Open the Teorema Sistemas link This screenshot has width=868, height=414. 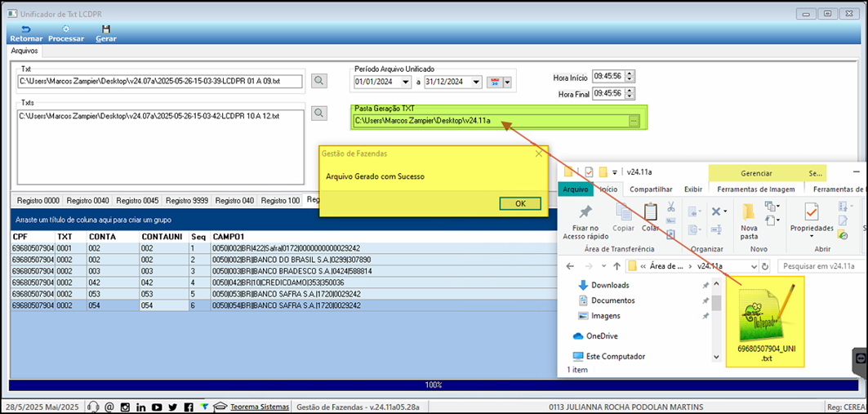coord(260,407)
